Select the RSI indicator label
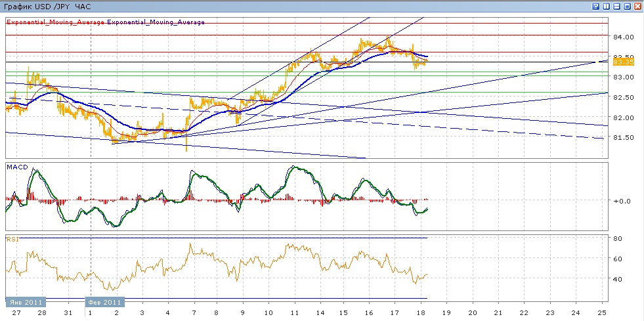This screenshot has height=321, width=644. 12,240
